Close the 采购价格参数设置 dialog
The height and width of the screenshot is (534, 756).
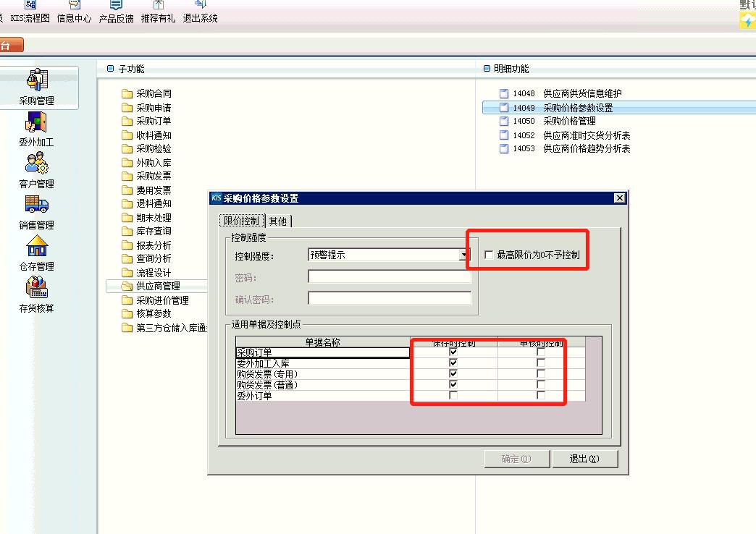(x=620, y=198)
